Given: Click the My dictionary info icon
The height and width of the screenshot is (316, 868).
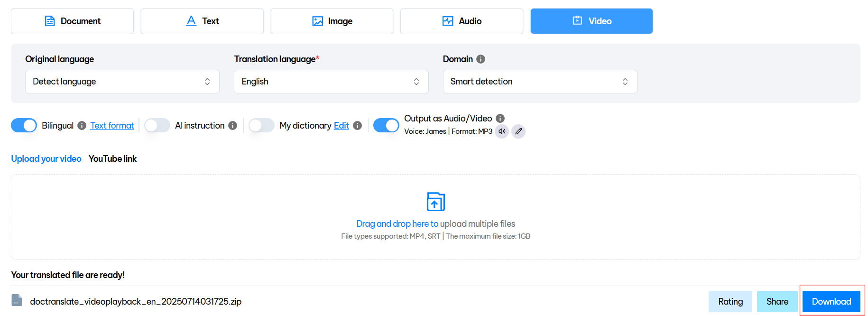Looking at the screenshot, I should pyautogui.click(x=358, y=126).
